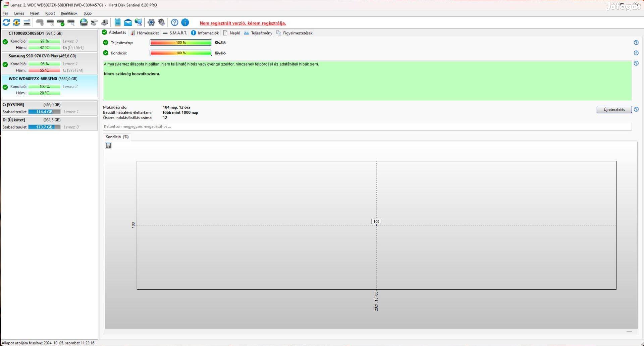
Task: Click '184 nap, 12 óra' operating time value
Action: pos(176,107)
